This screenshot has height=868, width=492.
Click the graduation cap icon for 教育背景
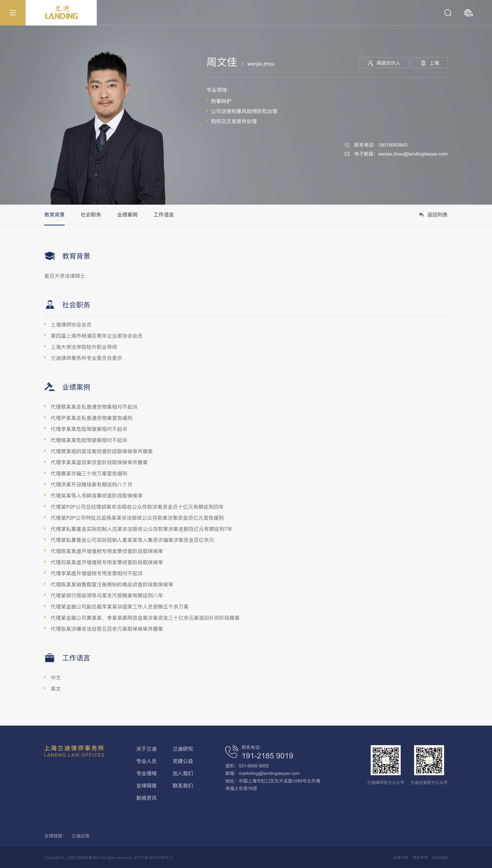[x=50, y=256]
